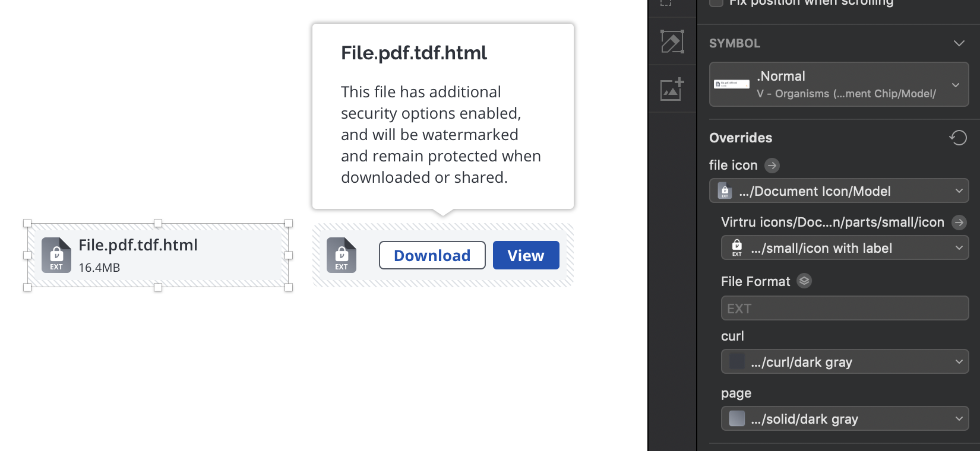The width and height of the screenshot is (980, 451).
Task: Open the .Normal symbol dropdown
Action: pyautogui.click(x=839, y=84)
